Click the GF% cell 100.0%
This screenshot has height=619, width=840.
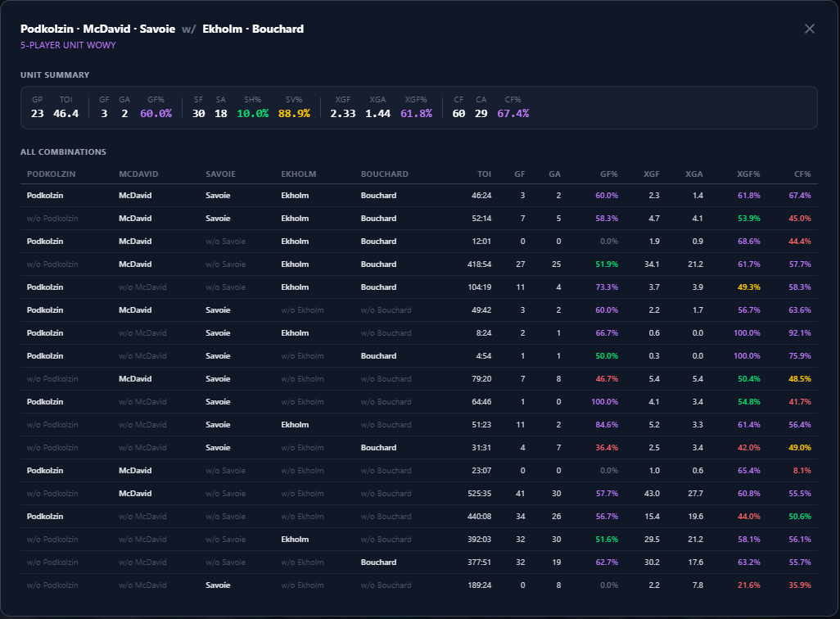tap(605, 402)
